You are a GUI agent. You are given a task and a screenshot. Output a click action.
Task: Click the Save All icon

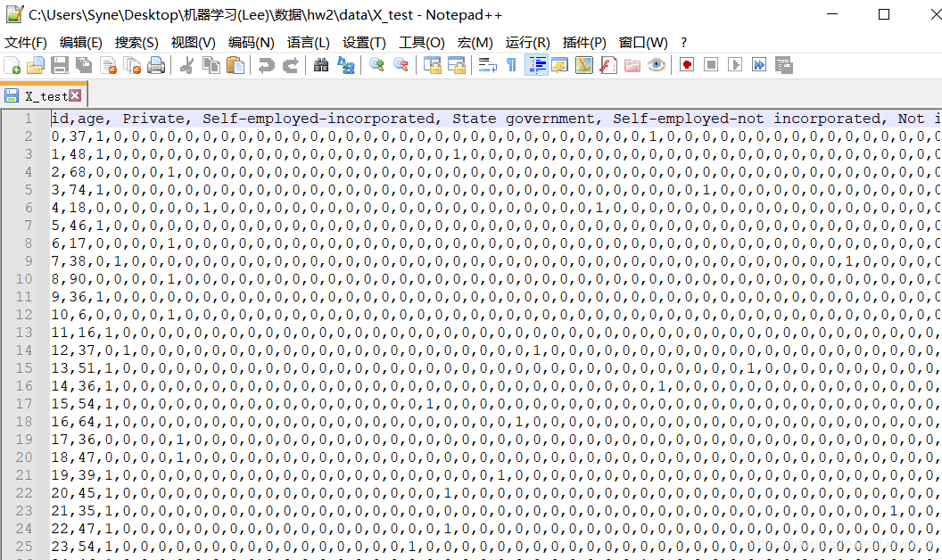tap(84, 65)
